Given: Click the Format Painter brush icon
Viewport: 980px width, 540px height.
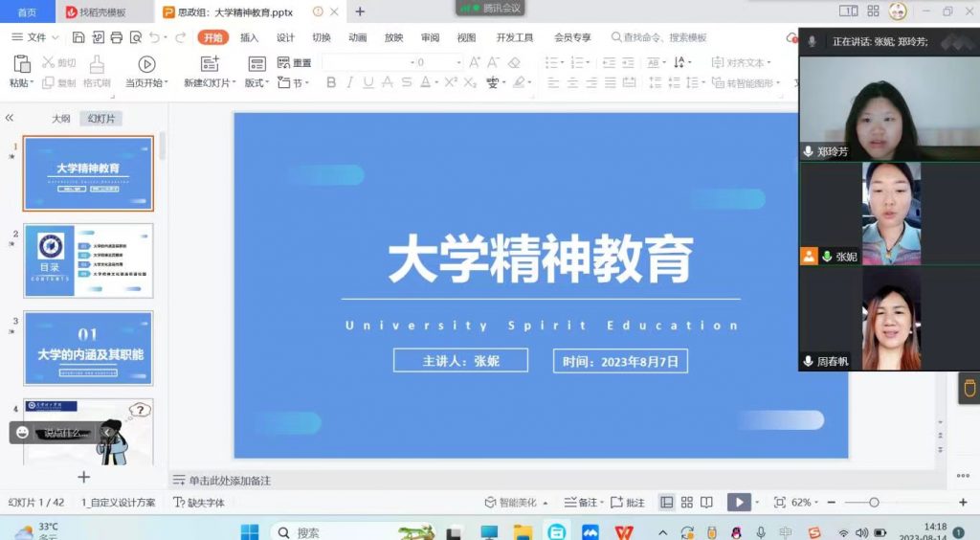Looking at the screenshot, I should click(97, 64).
